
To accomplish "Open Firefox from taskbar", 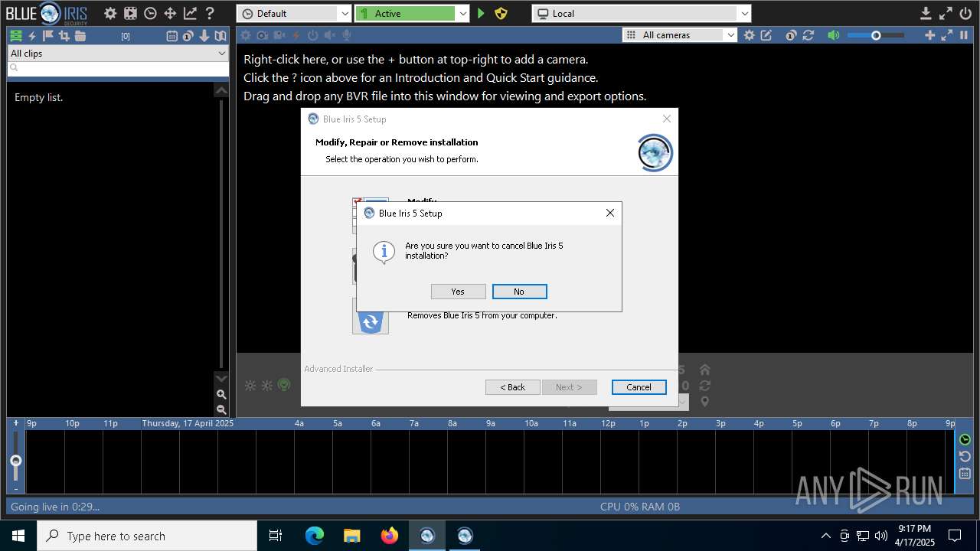I will (390, 536).
